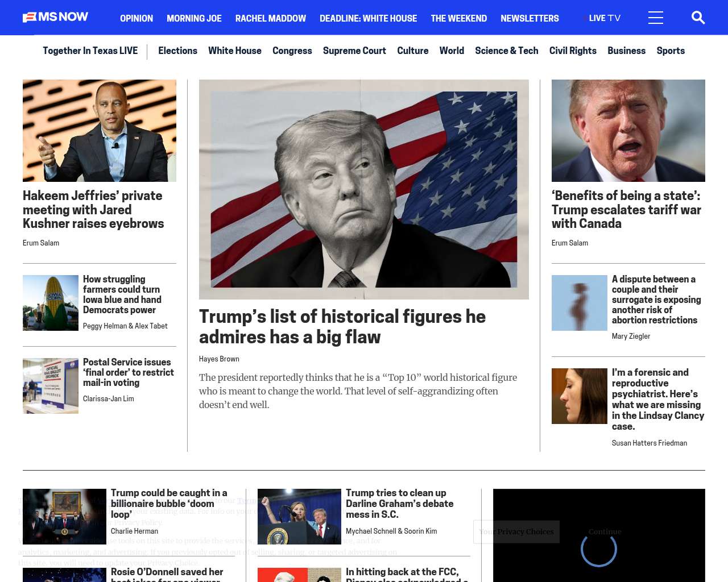Viewport: 728px width, 582px height.
Task: Open Mychael Schnell & Soorin Kim byline
Action: tap(391, 531)
